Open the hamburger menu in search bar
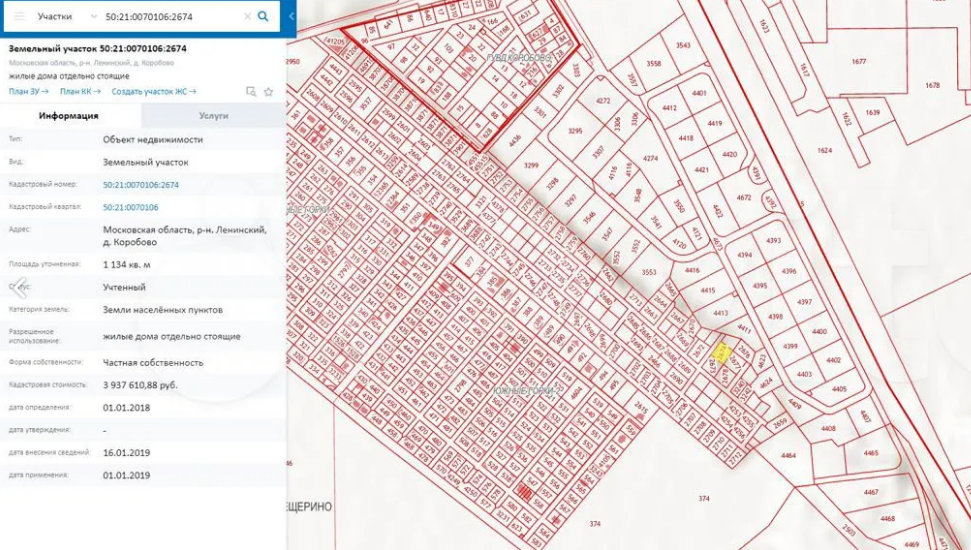 19,17
